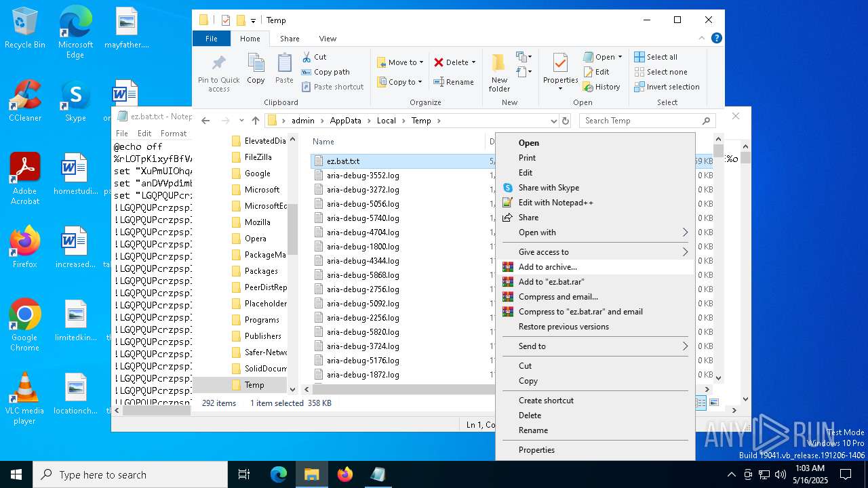Open Firefox from the taskbar

[x=345, y=474]
